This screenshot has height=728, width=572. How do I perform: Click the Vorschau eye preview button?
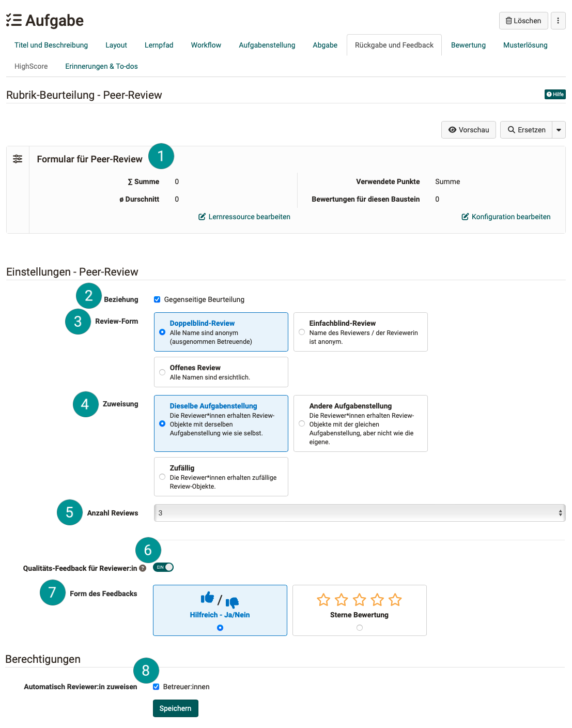coord(469,130)
